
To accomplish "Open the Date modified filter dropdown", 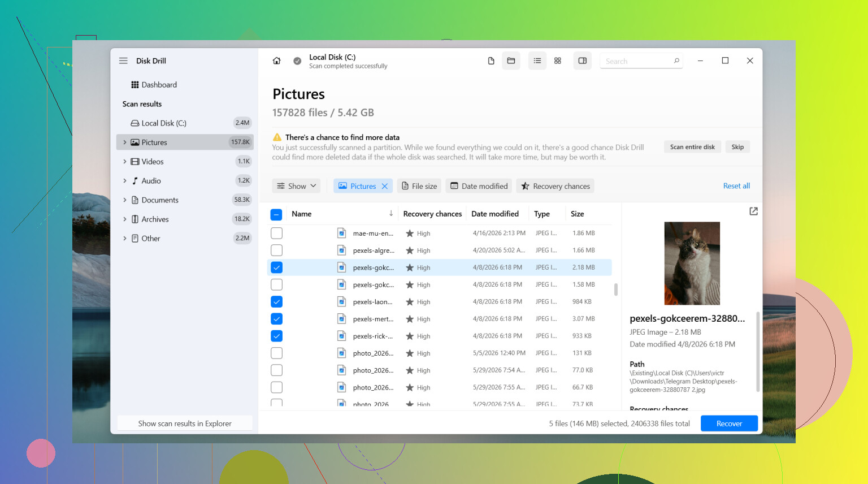I will (479, 186).
